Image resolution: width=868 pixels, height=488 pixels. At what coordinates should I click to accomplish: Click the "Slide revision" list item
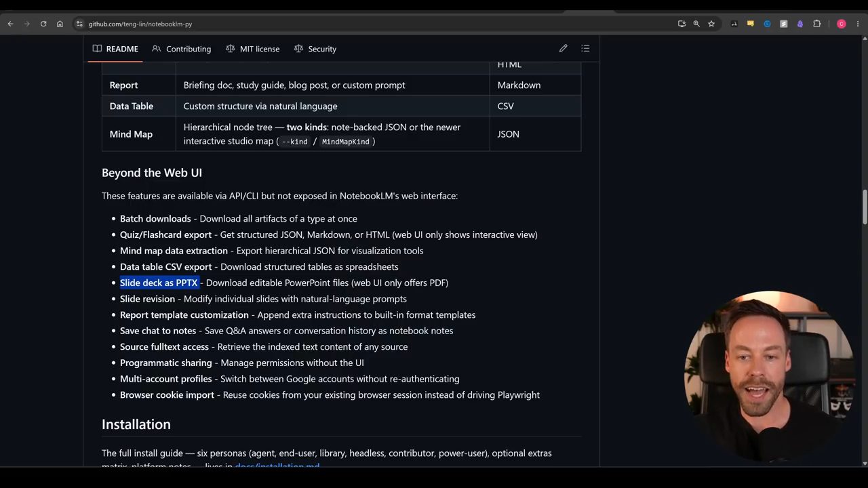coord(263,299)
